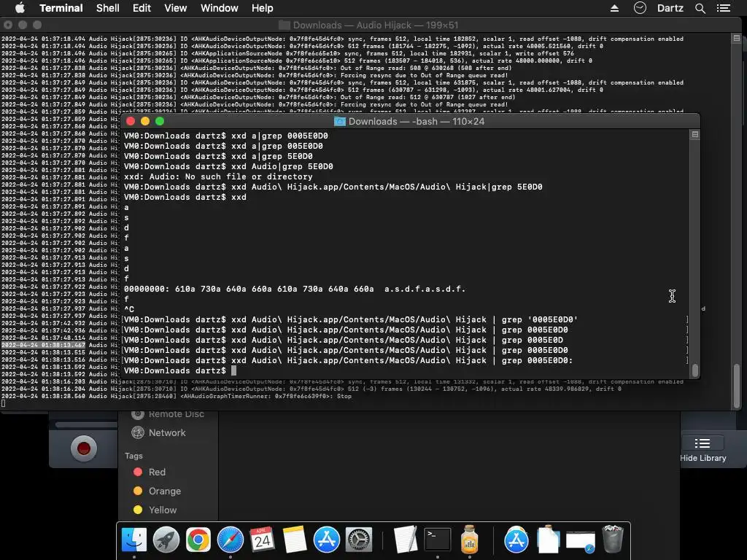Close the bash window with the red button
The width and height of the screenshot is (747, 560).
point(130,122)
